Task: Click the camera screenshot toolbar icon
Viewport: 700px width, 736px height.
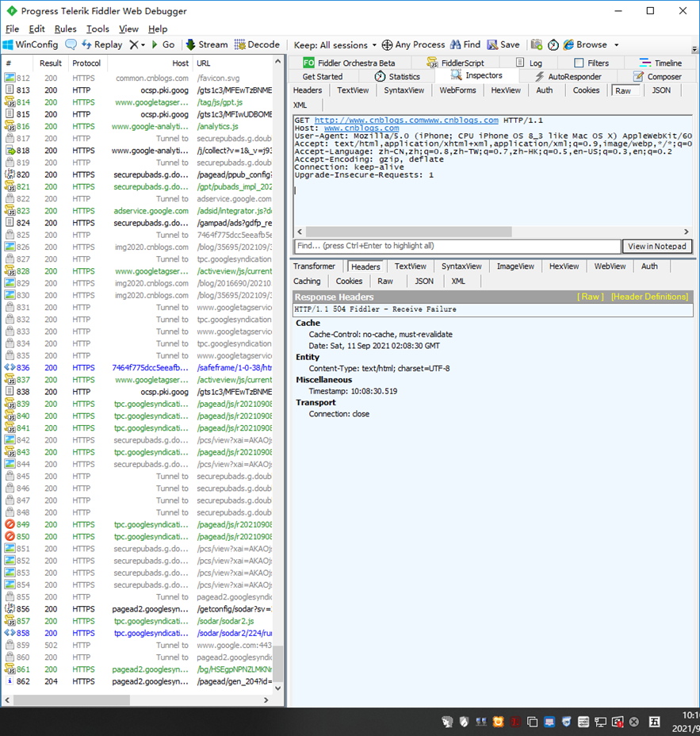Action: [x=536, y=44]
